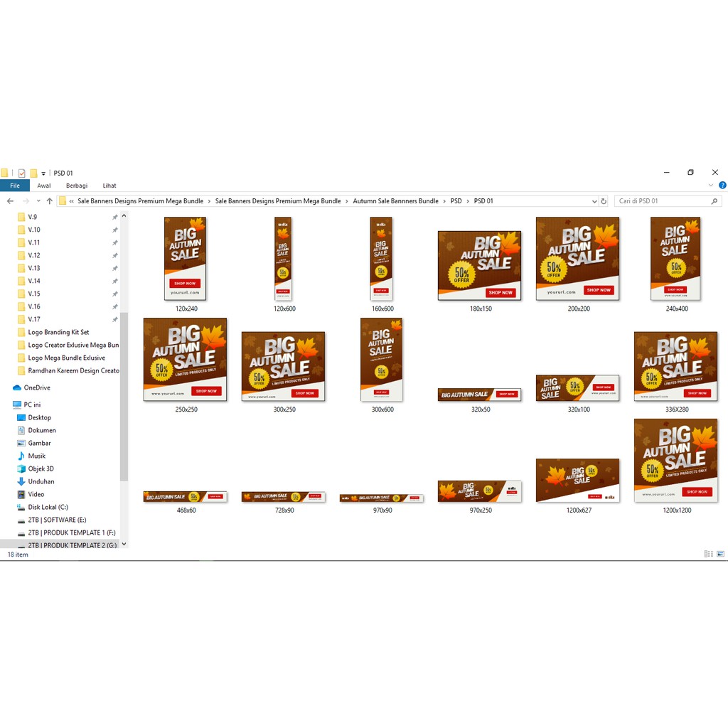728x728 pixels.
Task: Click navigation pane scroll down arrow
Action: tap(124, 544)
